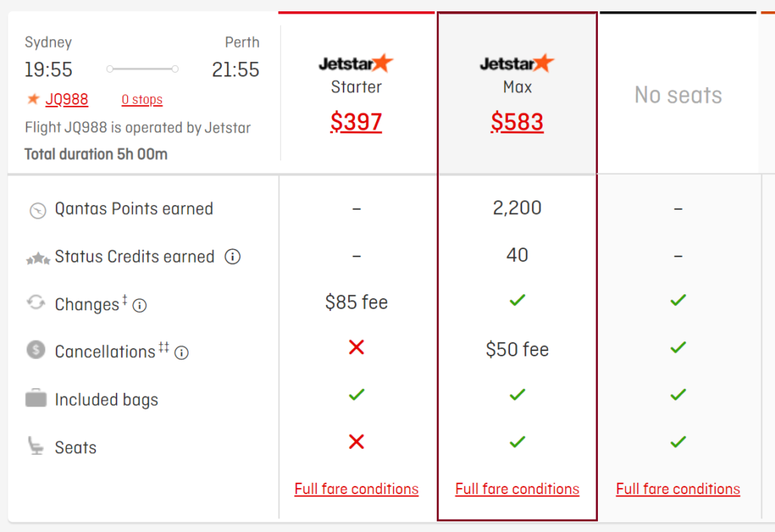Click the Qantas Points earned icon
Image resolution: width=775 pixels, height=532 pixels.
38,210
